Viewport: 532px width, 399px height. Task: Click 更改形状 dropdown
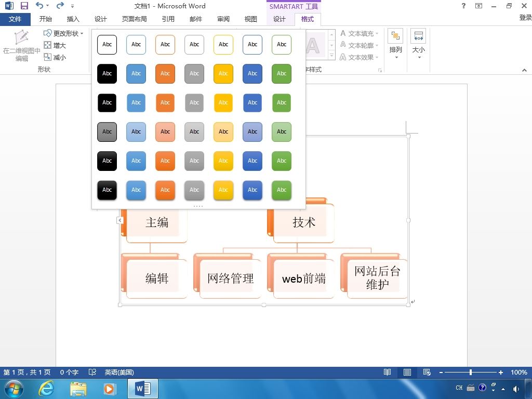(63, 33)
